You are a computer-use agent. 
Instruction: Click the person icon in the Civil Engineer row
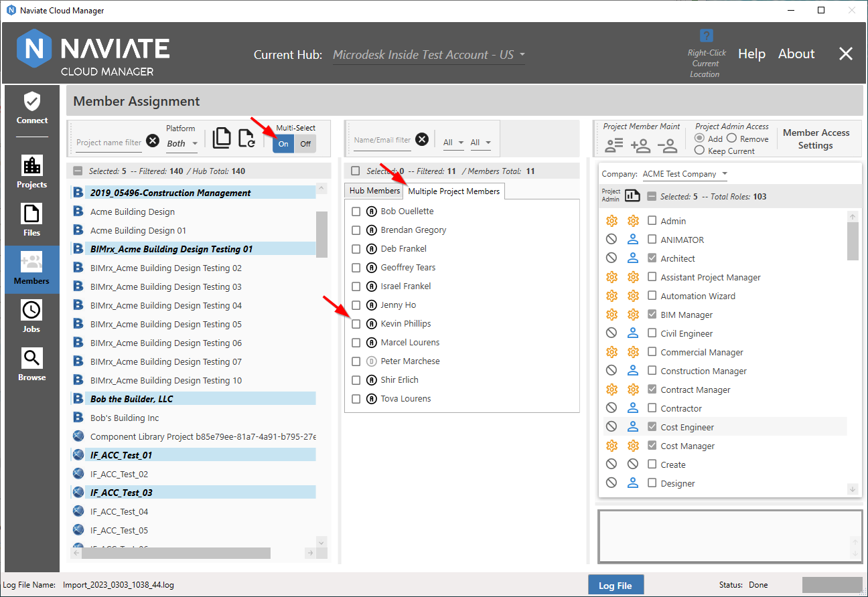(x=633, y=333)
